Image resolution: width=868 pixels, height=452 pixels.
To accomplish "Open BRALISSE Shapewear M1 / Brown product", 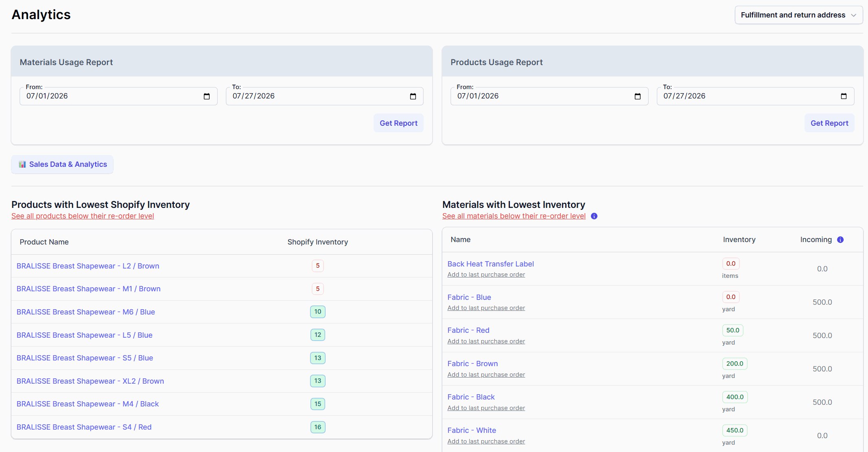I will click(88, 289).
